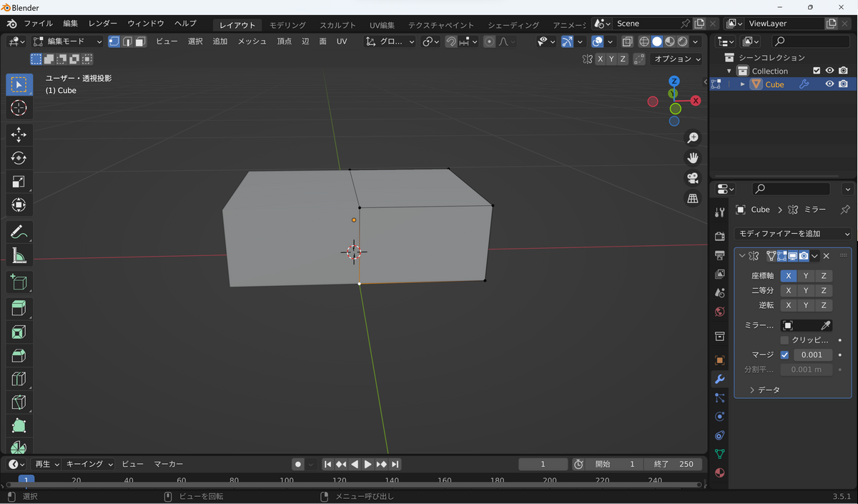Image resolution: width=858 pixels, height=504 pixels.
Task: Select the Inset Faces tool
Action: (x=19, y=332)
